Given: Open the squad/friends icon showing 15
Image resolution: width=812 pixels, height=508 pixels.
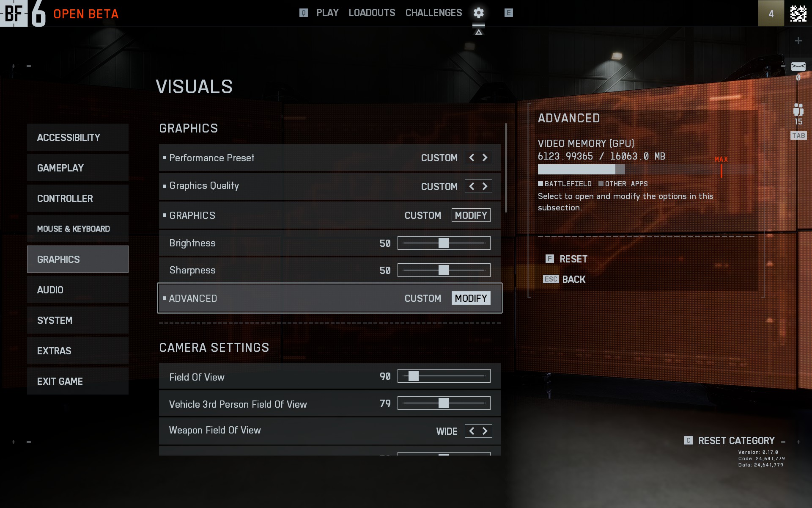Looking at the screenshot, I should (x=798, y=110).
